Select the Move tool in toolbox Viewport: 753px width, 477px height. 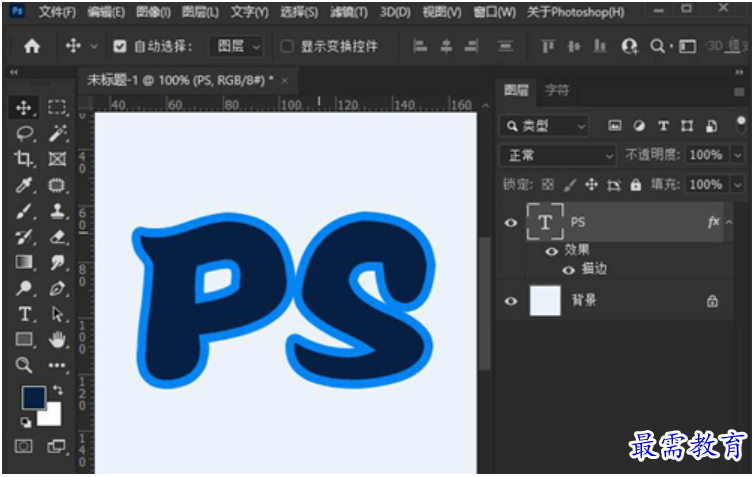pyautogui.click(x=24, y=108)
